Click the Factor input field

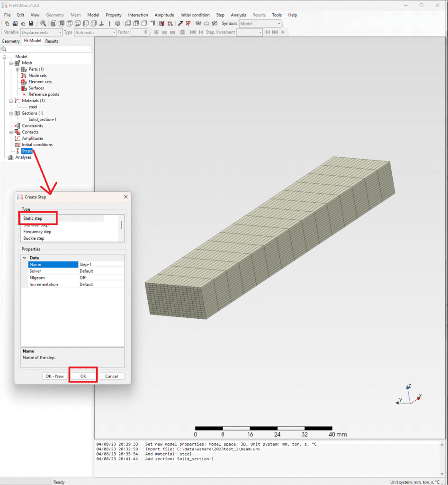pos(139,32)
